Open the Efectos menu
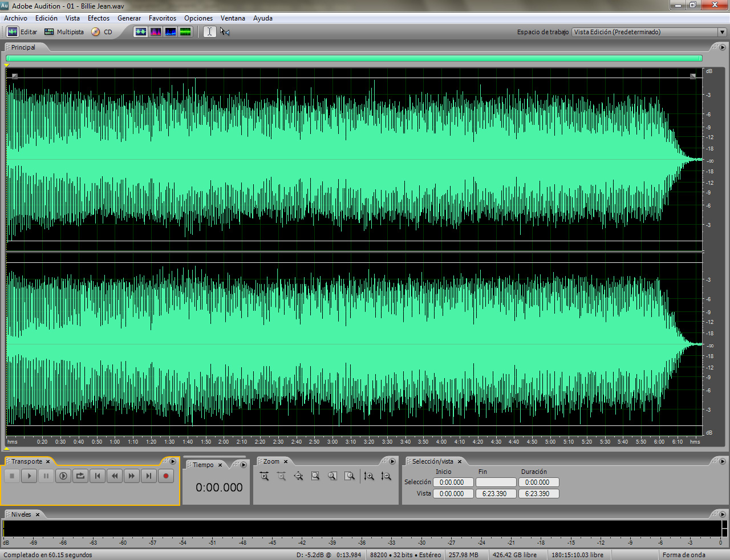The image size is (730, 560). (99, 18)
